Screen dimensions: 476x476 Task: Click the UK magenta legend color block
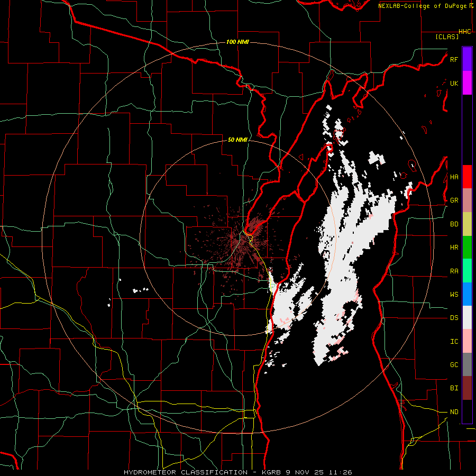[467, 83]
